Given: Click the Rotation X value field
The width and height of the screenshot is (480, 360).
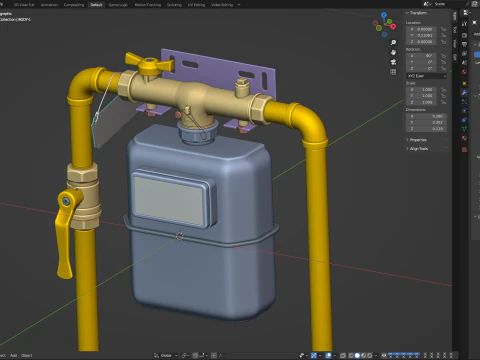Looking at the screenshot, I should 421,56.
